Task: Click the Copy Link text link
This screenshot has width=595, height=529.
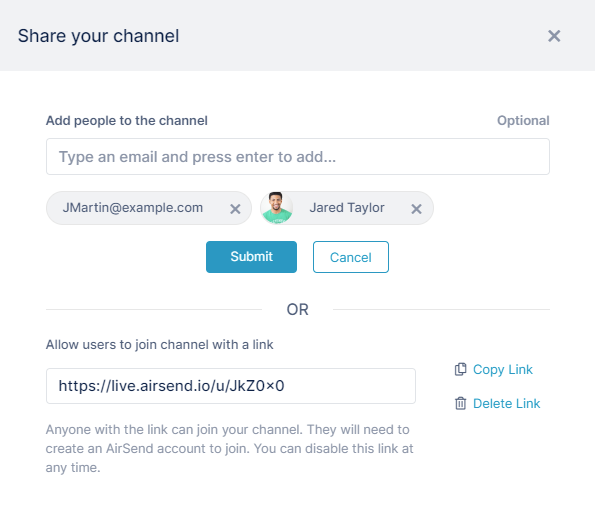Action: [x=502, y=370]
